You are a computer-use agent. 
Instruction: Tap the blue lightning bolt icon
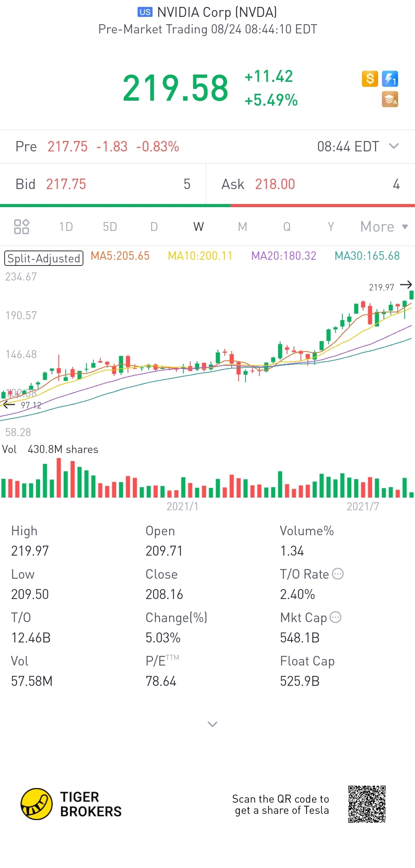tap(390, 79)
